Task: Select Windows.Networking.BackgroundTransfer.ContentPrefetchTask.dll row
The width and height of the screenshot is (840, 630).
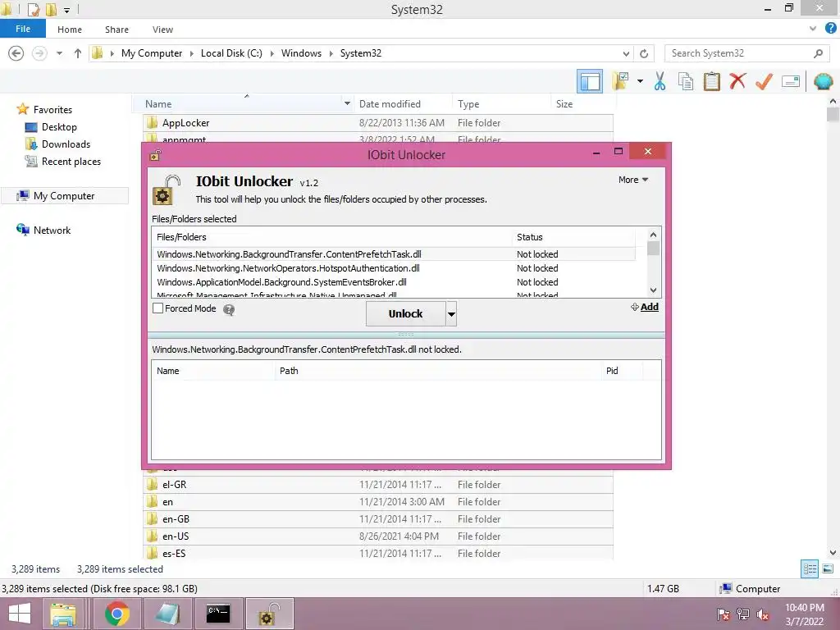Action: (395, 254)
